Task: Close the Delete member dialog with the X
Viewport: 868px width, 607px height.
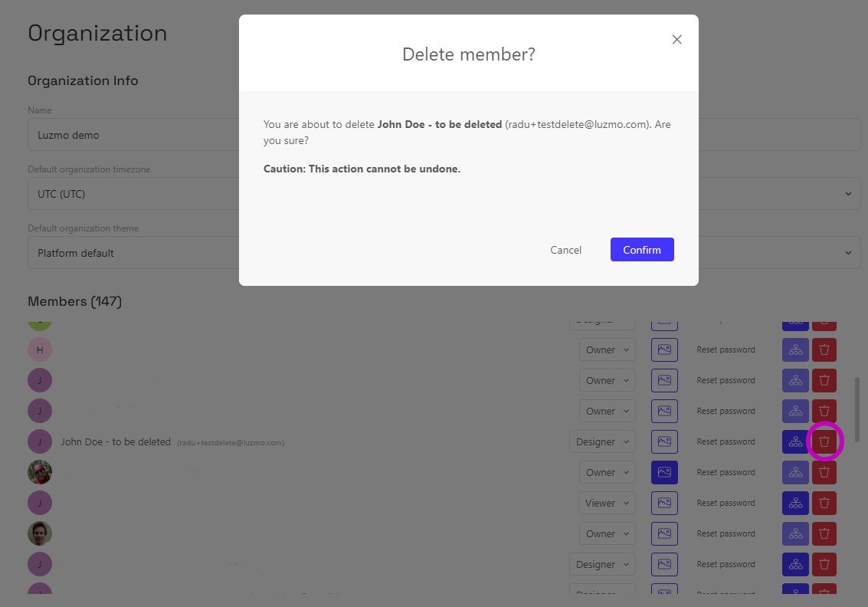Action: [x=676, y=40]
